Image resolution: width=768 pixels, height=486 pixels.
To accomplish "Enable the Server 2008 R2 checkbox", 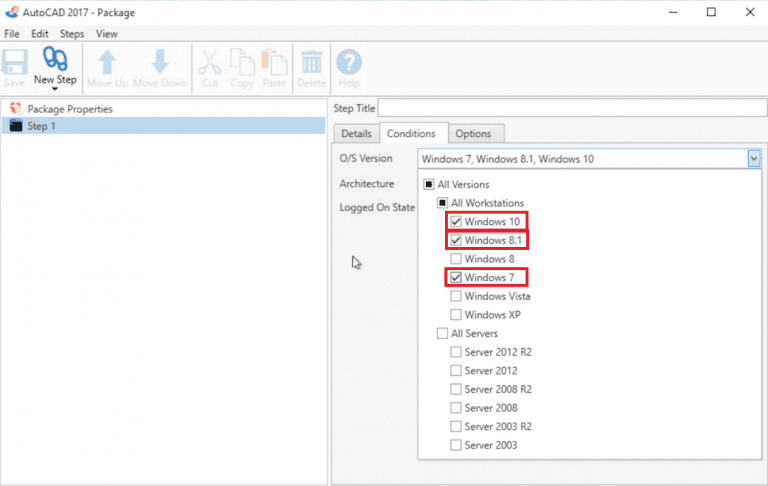I will pyautogui.click(x=456, y=389).
